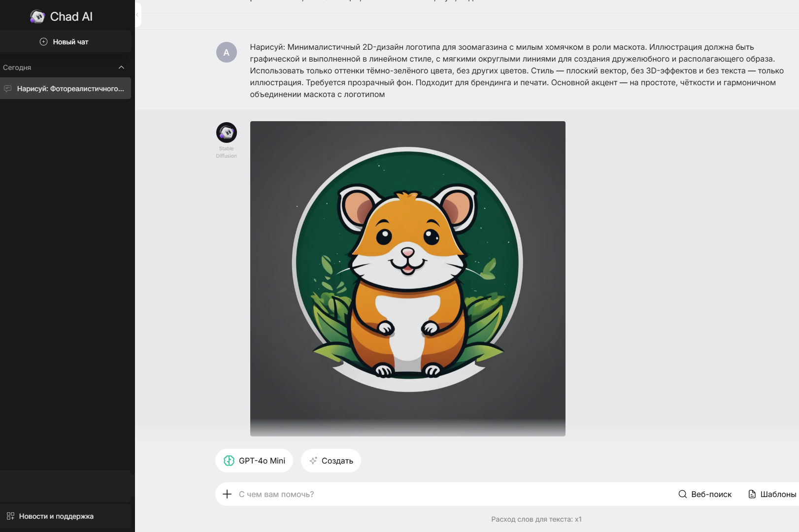Toggle the Веб-поиск web search option
Viewport: 799px width, 532px height.
(x=705, y=494)
